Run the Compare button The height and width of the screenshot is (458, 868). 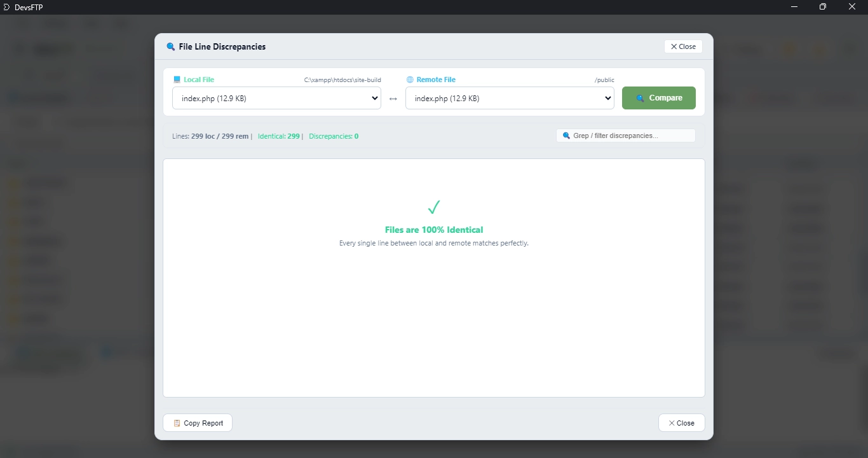659,98
